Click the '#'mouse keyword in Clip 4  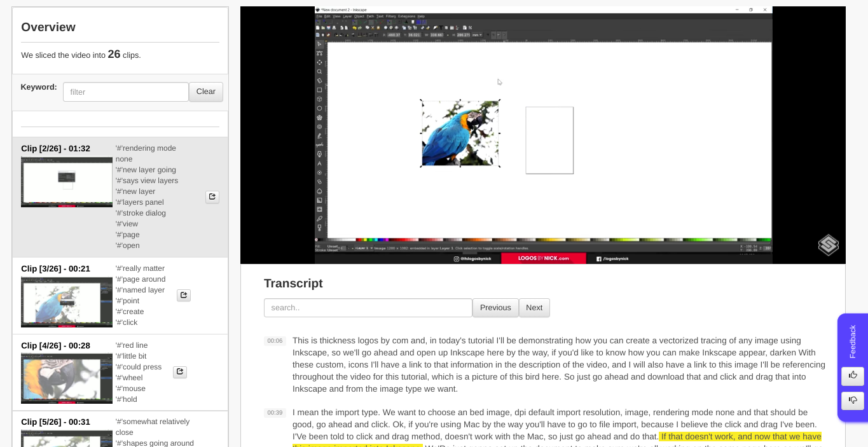coord(130,389)
